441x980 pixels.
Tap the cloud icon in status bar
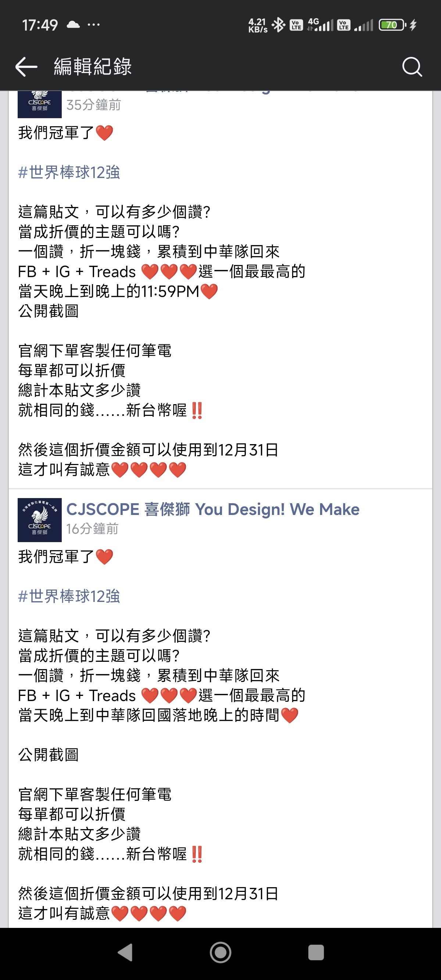pyautogui.click(x=73, y=25)
